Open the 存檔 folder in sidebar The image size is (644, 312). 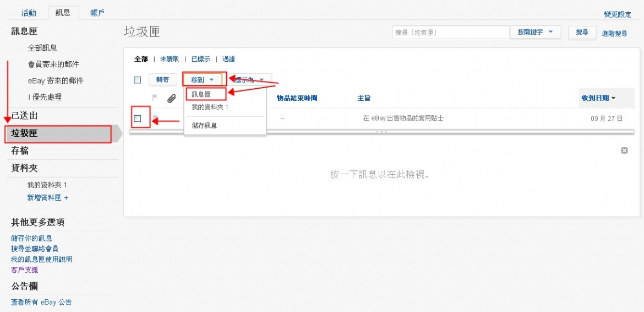[20, 150]
